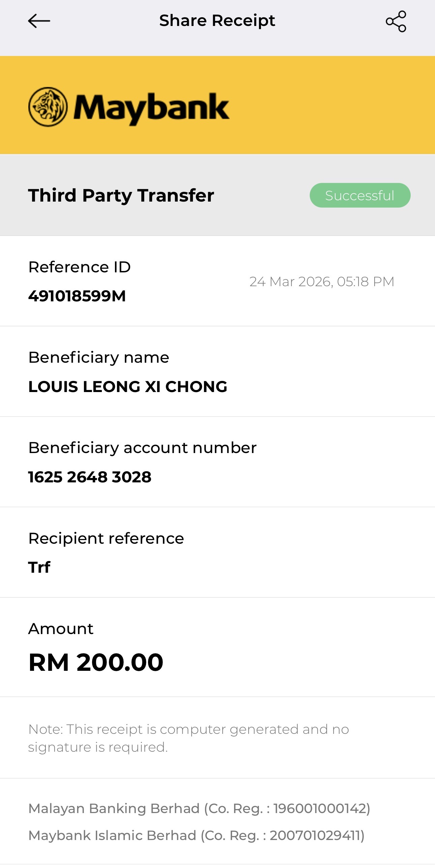This screenshot has height=868, width=435.
Task: Tap account number 1625 2648 3028
Action: [90, 477]
